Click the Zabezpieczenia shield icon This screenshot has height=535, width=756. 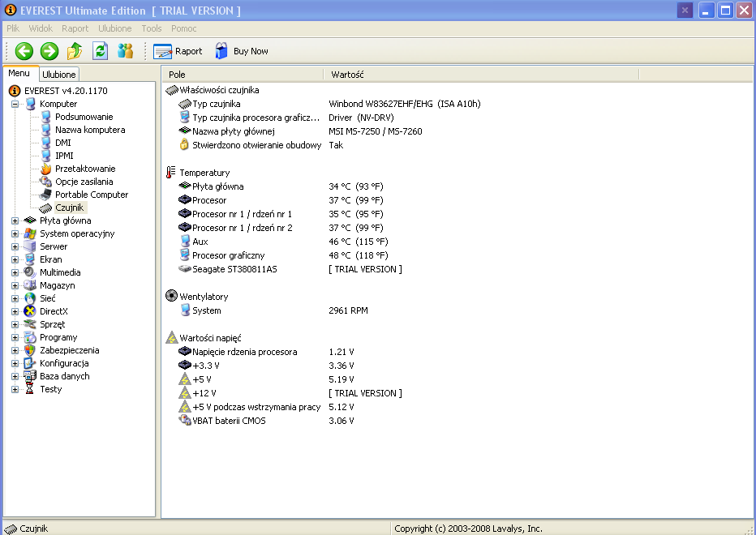[x=30, y=351]
